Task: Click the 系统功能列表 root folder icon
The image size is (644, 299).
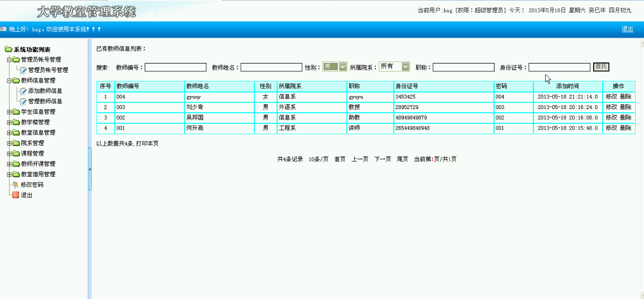Action: [x=8, y=49]
